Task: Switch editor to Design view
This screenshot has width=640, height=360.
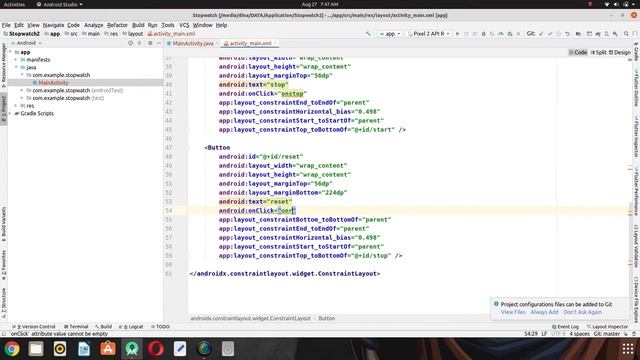Action: pyautogui.click(x=620, y=52)
